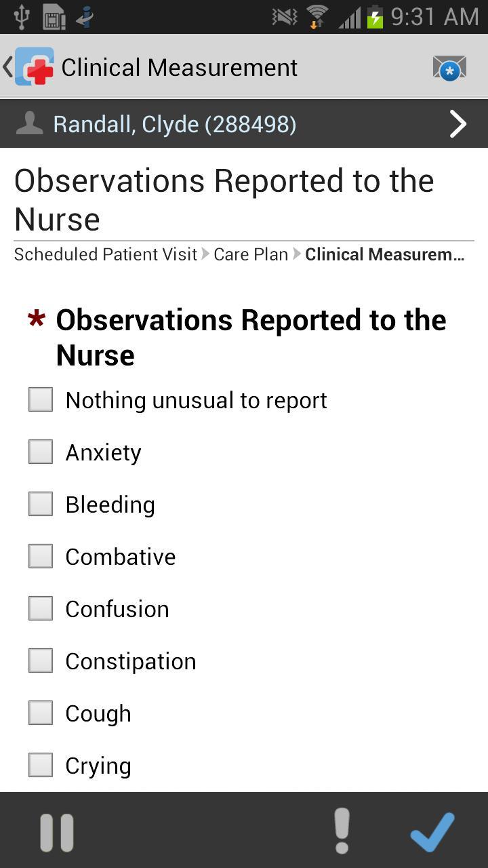Viewport: 488px width, 868px height.
Task: Tap the back arrow beside app logo
Action: (x=7, y=66)
